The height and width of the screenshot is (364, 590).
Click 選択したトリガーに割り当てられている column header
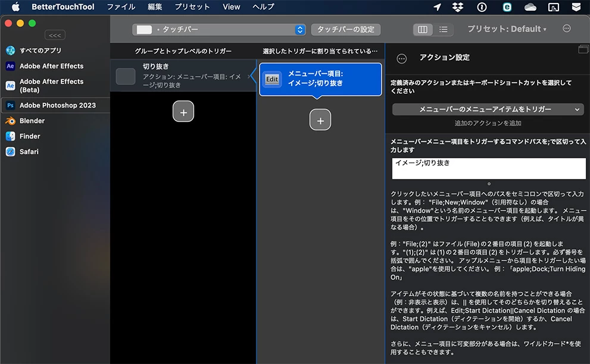point(320,51)
